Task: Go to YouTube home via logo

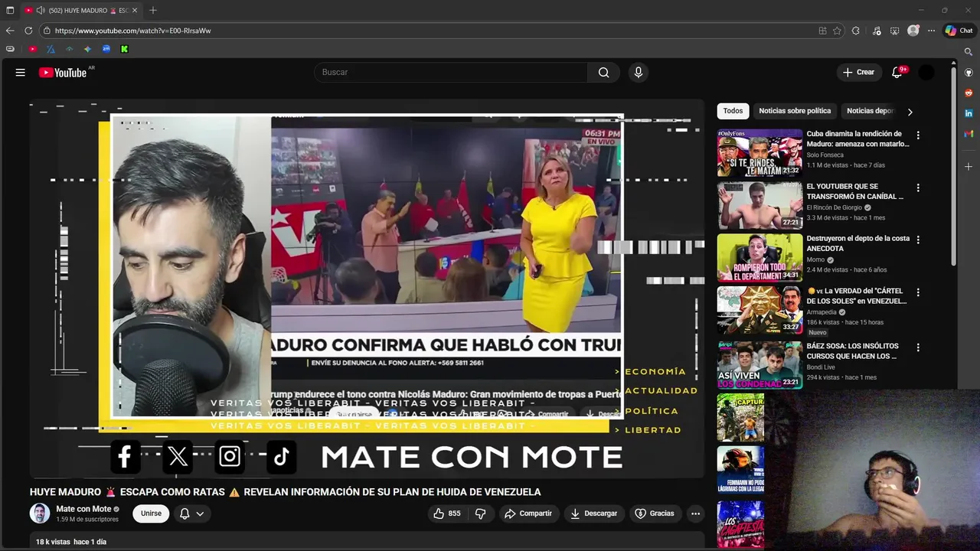Action: coord(63,72)
